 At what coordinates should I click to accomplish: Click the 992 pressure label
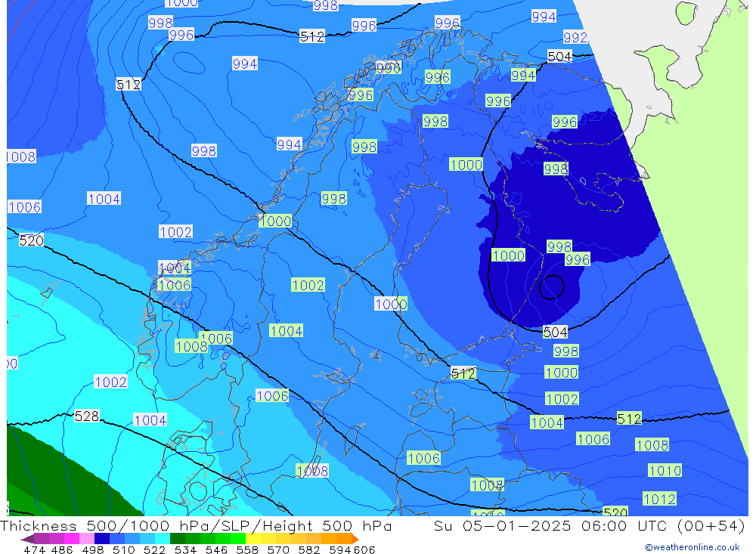coord(575,37)
